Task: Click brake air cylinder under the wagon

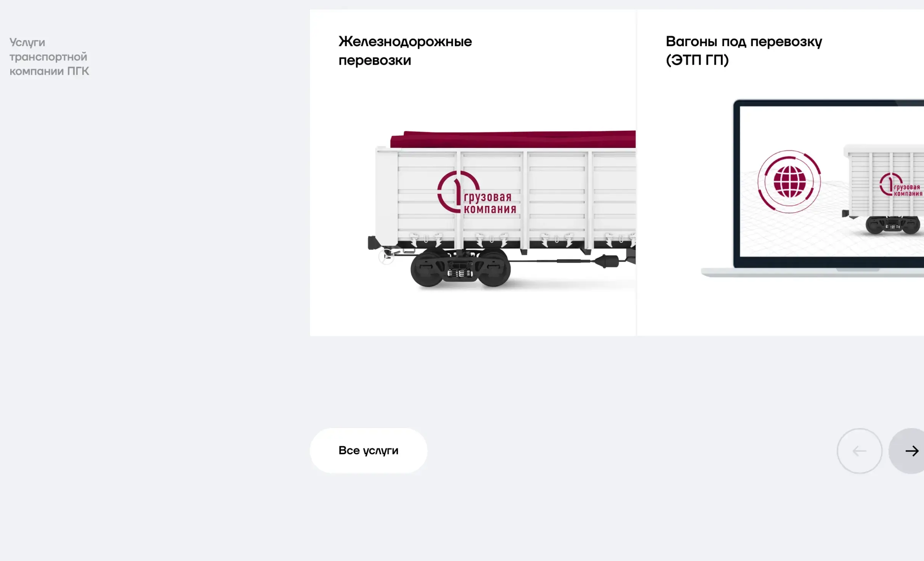Action: pos(606,261)
